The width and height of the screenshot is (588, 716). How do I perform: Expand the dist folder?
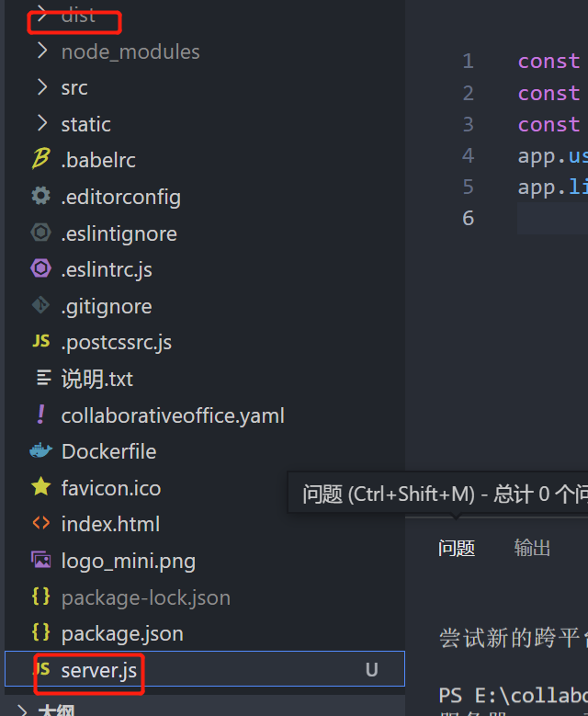[x=41, y=16]
